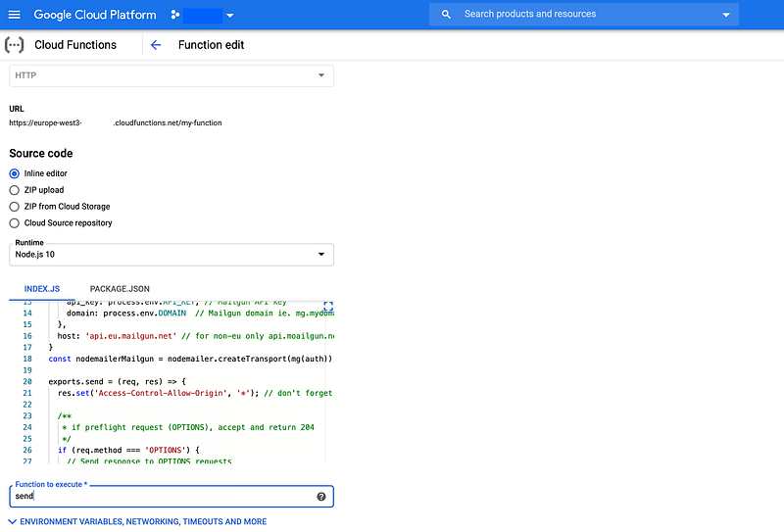Open the HTTP trigger type dropdown

[x=171, y=75]
